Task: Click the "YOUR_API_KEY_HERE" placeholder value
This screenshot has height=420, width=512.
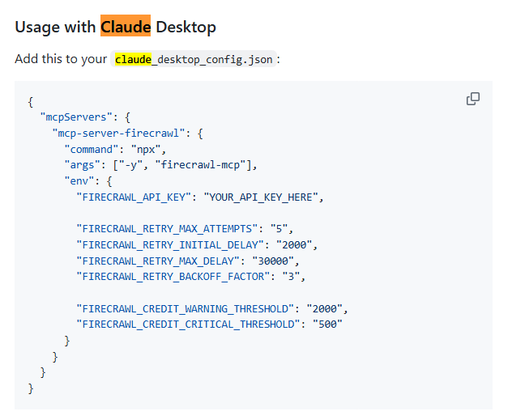Action: point(263,197)
